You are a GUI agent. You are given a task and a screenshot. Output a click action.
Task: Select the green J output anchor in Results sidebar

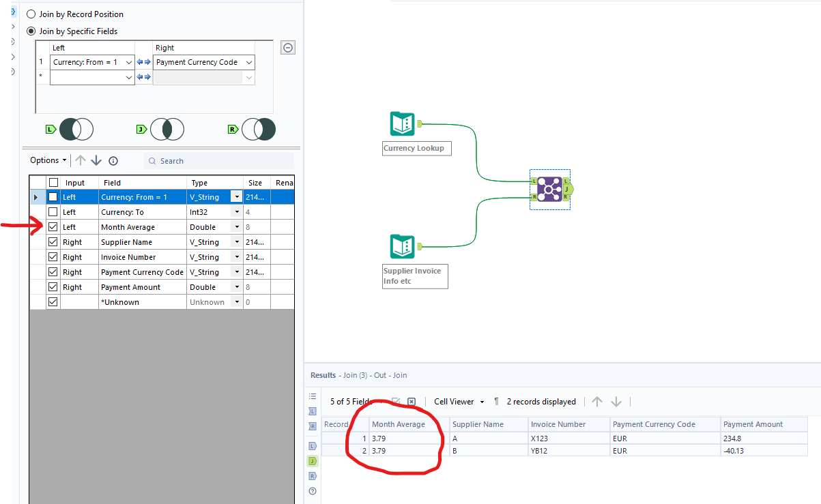pyautogui.click(x=313, y=461)
